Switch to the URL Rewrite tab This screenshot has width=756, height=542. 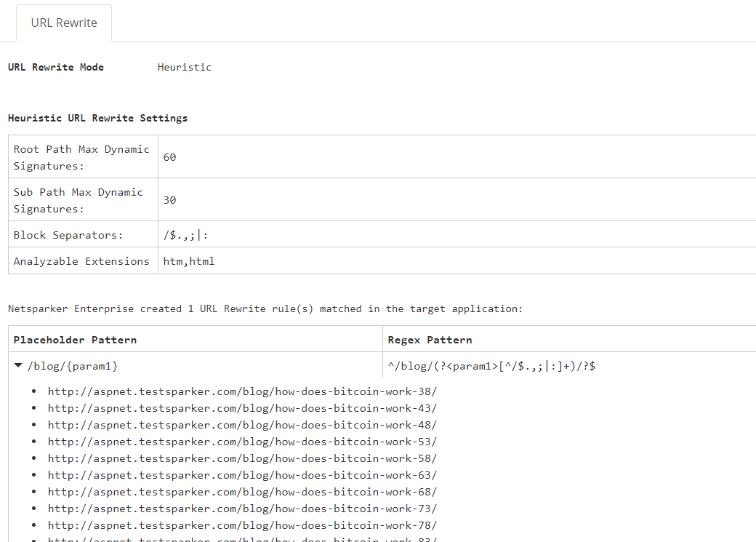(x=63, y=23)
